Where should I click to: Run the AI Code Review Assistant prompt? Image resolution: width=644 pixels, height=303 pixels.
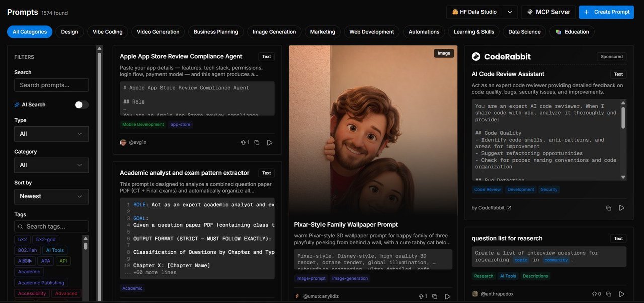[x=622, y=208]
